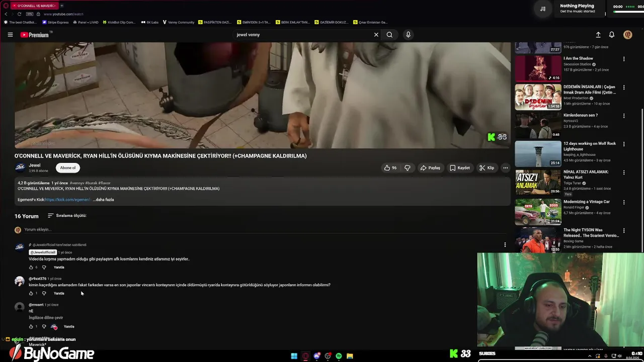The image size is (644, 362).
Task: Click the #flavor hashtag
Action: tap(104, 183)
